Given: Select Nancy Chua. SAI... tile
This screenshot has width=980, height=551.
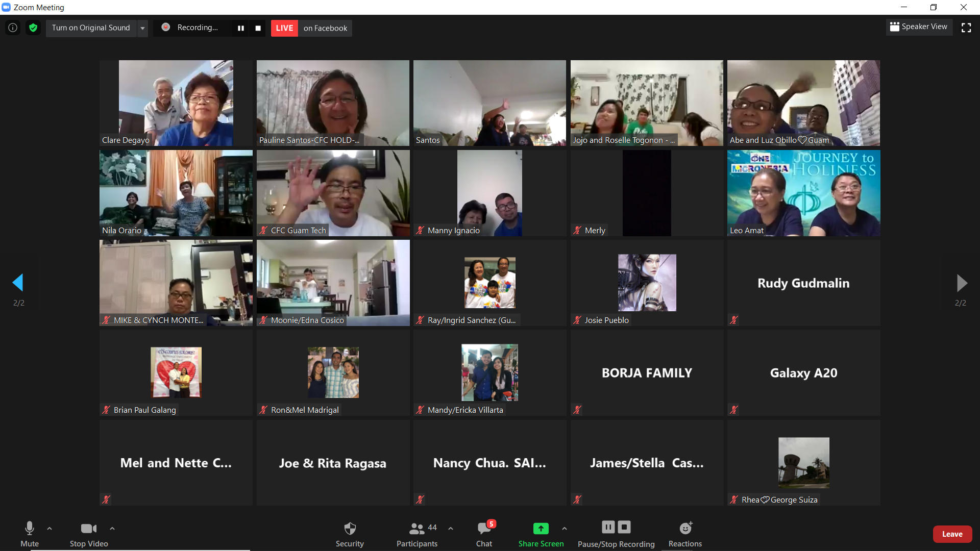Looking at the screenshot, I should click(x=489, y=463).
